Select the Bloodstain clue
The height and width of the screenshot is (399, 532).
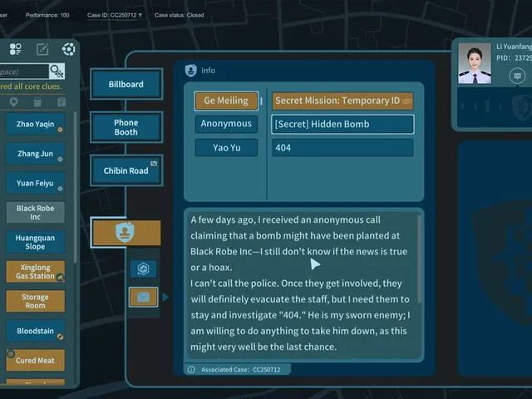coord(35,331)
